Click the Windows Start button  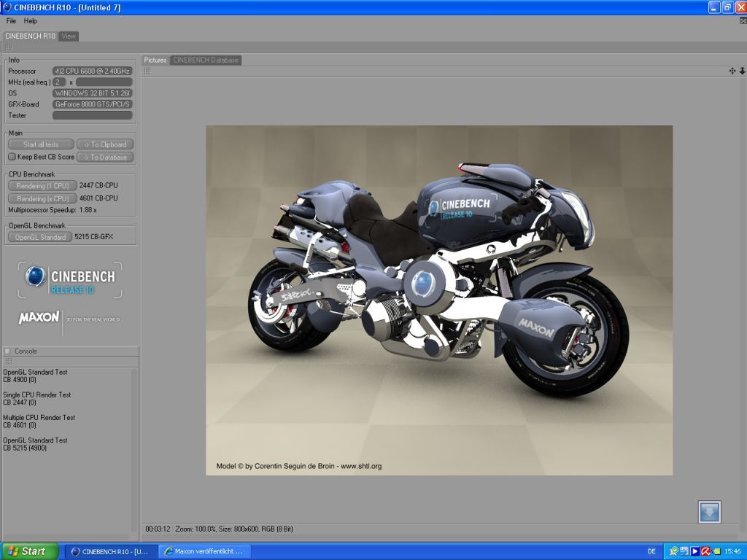tap(29, 551)
